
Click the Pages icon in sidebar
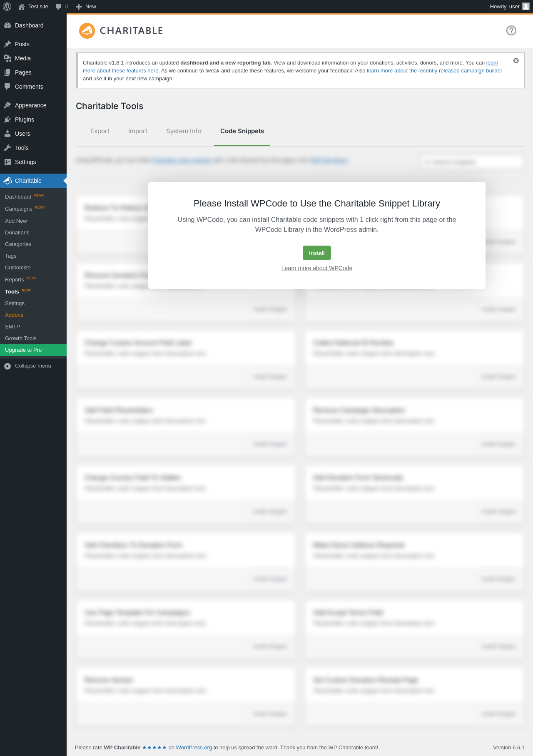point(7,72)
